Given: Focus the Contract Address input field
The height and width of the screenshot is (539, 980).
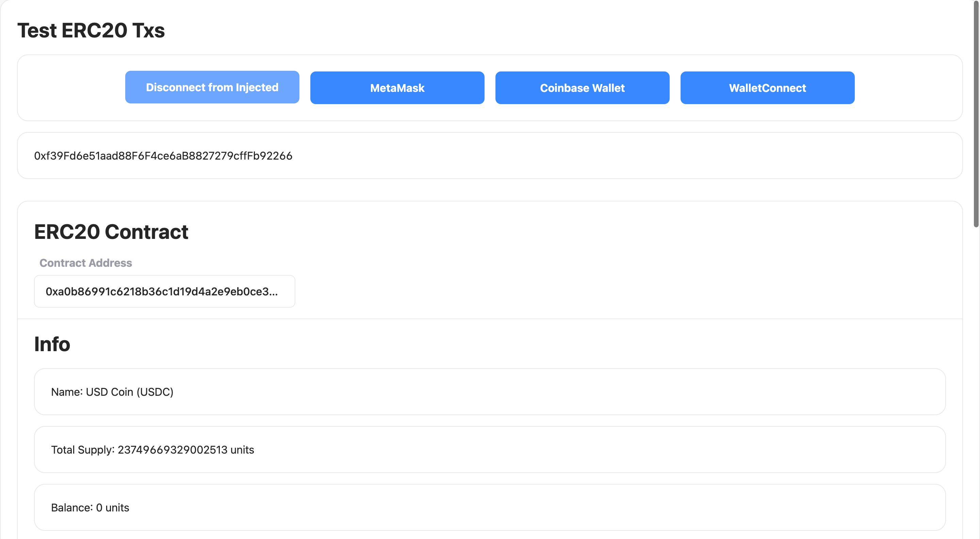Looking at the screenshot, I should [x=164, y=291].
